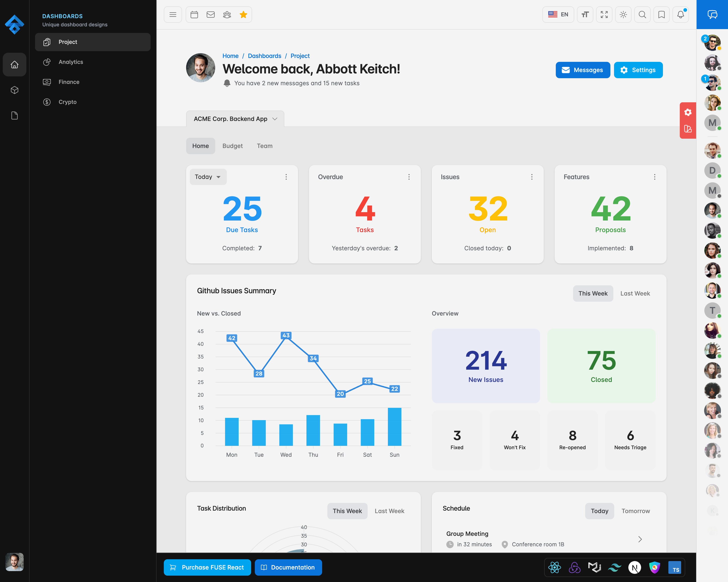Toggle Github Issues to This Week

[593, 293]
